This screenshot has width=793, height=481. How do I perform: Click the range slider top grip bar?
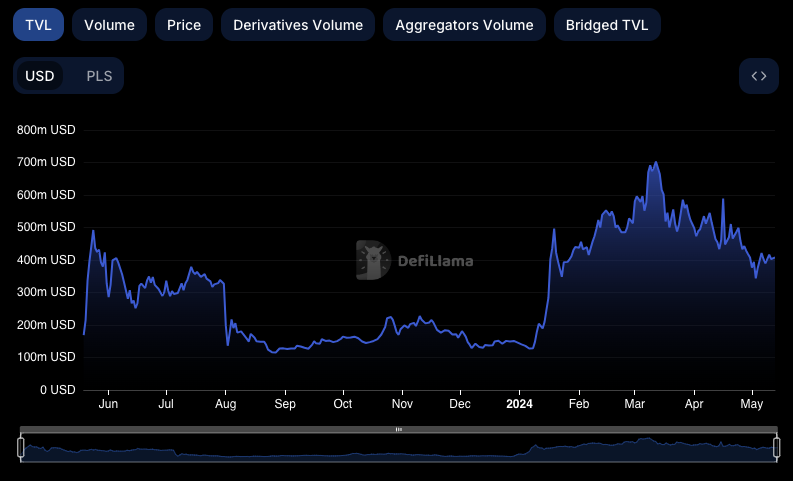(399, 429)
